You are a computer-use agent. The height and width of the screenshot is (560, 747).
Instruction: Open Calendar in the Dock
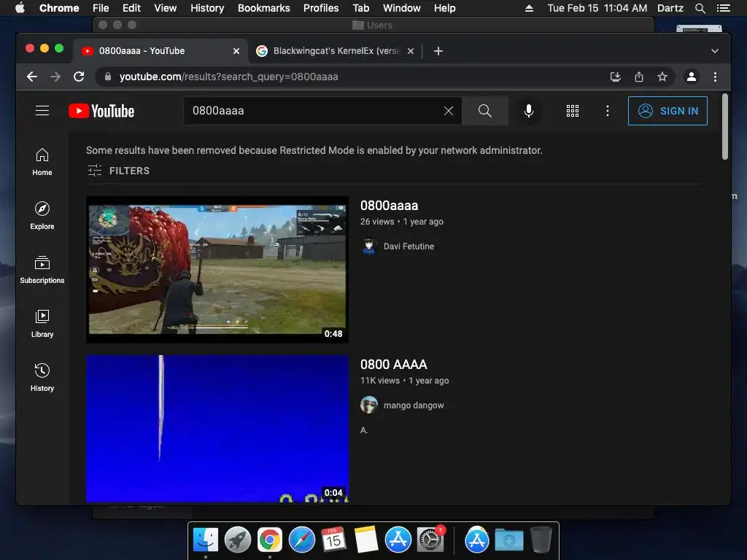point(333,540)
